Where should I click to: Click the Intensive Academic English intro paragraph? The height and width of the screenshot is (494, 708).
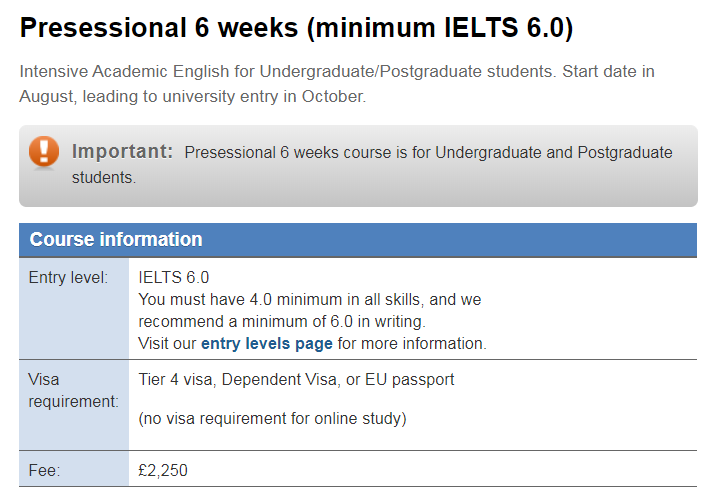[337, 84]
